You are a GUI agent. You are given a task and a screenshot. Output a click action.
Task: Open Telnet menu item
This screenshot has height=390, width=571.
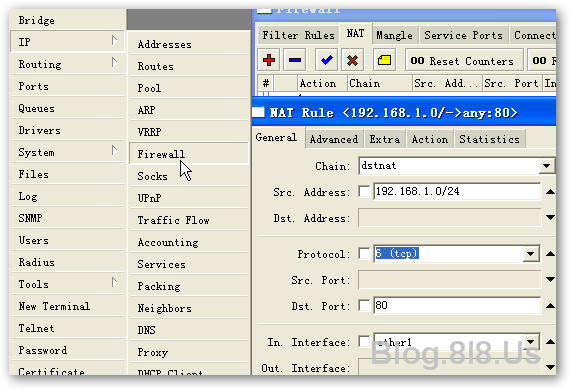[68, 328]
